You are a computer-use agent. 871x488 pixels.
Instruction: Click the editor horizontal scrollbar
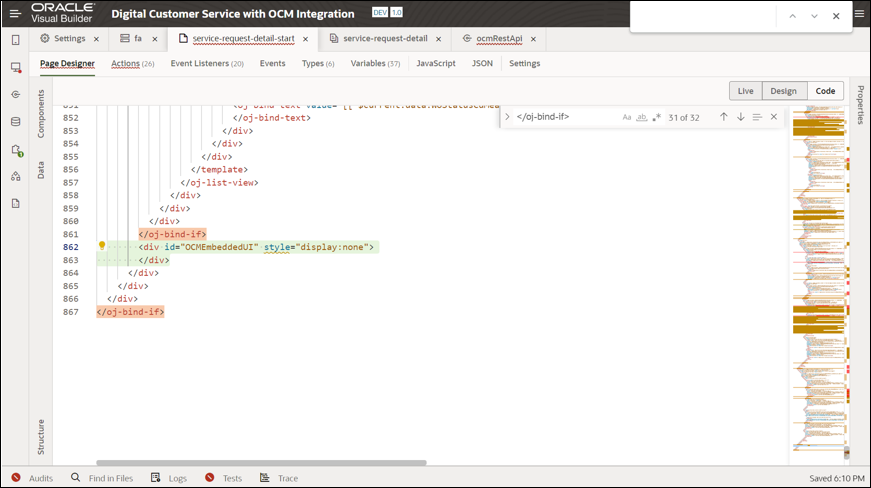pyautogui.click(x=261, y=462)
